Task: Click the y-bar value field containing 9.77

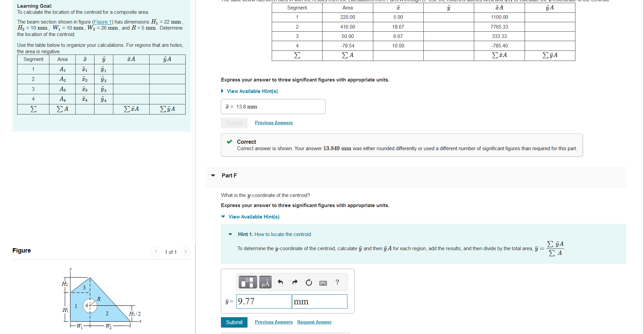Action: tap(264, 301)
